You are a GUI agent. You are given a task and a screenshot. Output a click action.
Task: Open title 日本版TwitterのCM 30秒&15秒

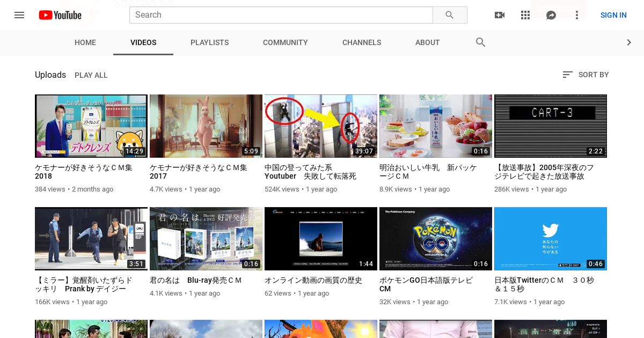[x=544, y=284]
